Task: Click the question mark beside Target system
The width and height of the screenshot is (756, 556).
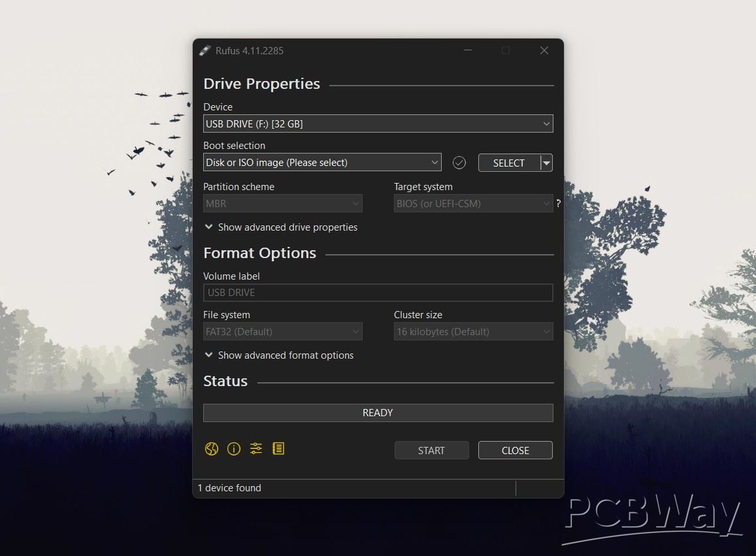Action: (559, 204)
